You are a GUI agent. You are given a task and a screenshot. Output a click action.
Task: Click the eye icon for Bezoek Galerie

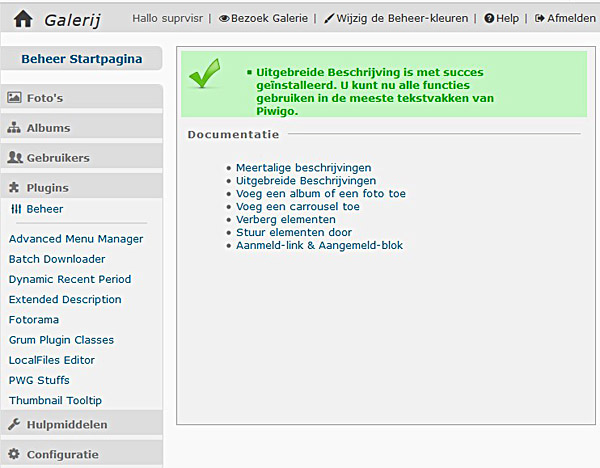coord(224,18)
